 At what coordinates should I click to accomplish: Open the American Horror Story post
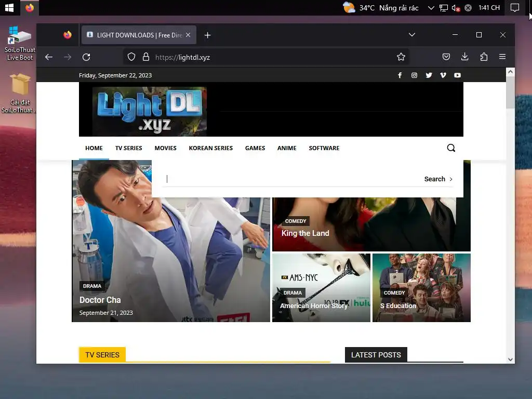click(314, 305)
